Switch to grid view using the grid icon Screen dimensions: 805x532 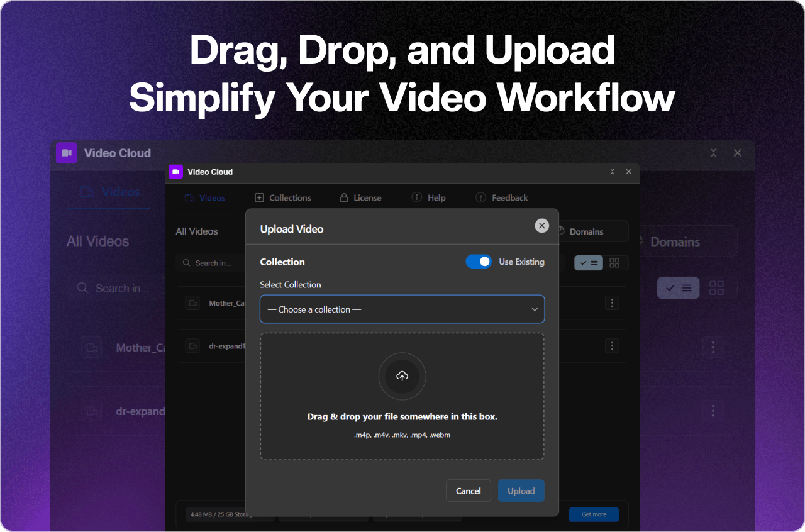614,262
